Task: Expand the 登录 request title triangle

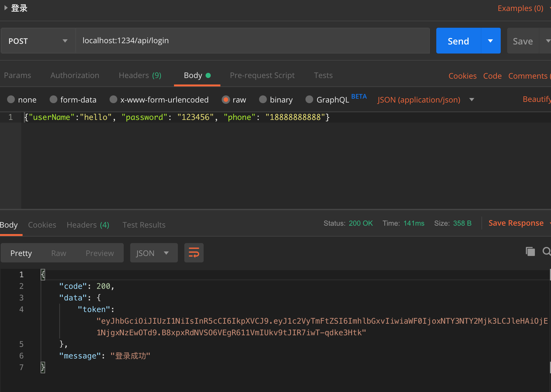Action: click(6, 8)
